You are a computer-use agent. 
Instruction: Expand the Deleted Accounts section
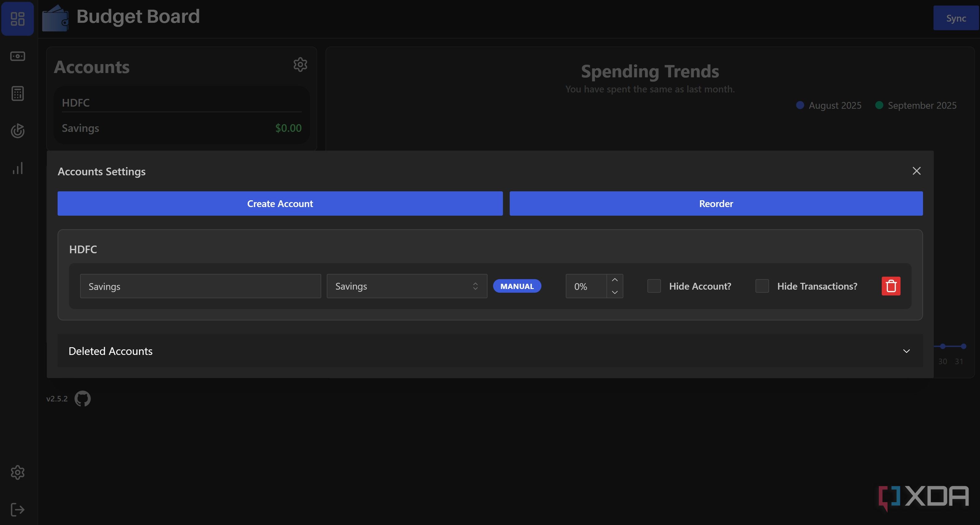tap(490, 351)
